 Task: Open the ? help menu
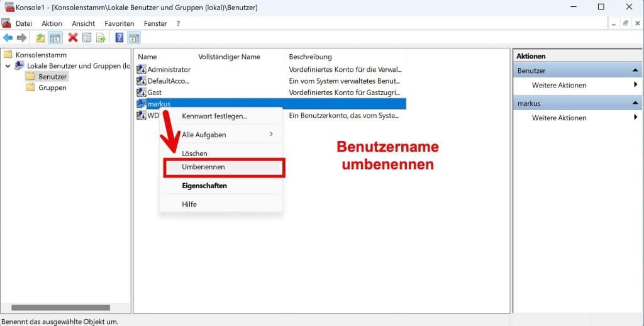click(178, 23)
